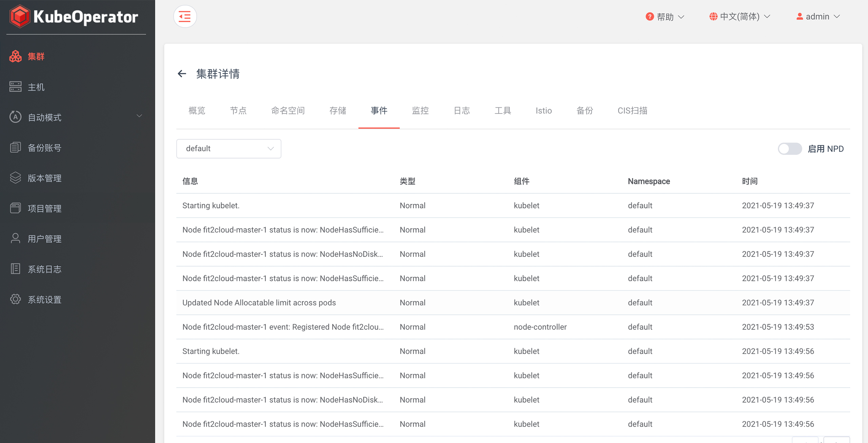The image size is (868, 443).
Task: Switch to the Istio tab
Action: tap(544, 110)
